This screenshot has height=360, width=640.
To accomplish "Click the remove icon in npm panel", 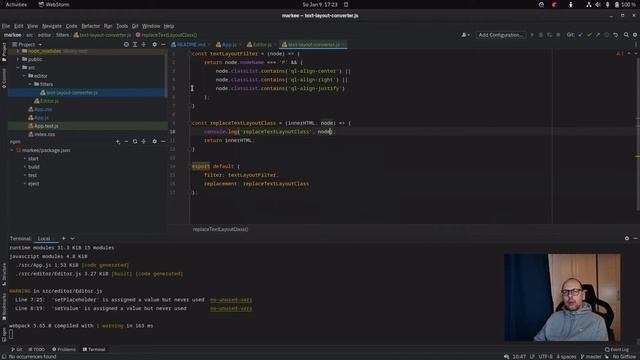I will [126, 142].
